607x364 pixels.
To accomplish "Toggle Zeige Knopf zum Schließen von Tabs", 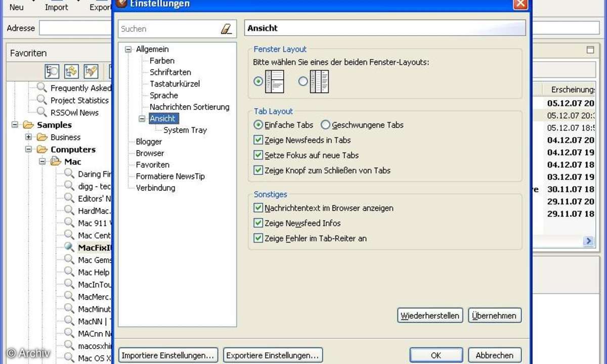I will [x=258, y=170].
